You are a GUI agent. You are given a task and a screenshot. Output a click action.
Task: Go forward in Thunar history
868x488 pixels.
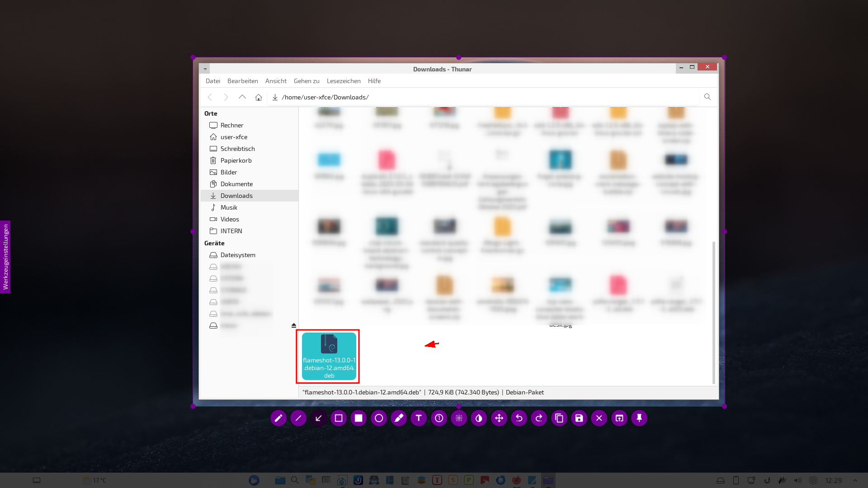click(x=226, y=97)
